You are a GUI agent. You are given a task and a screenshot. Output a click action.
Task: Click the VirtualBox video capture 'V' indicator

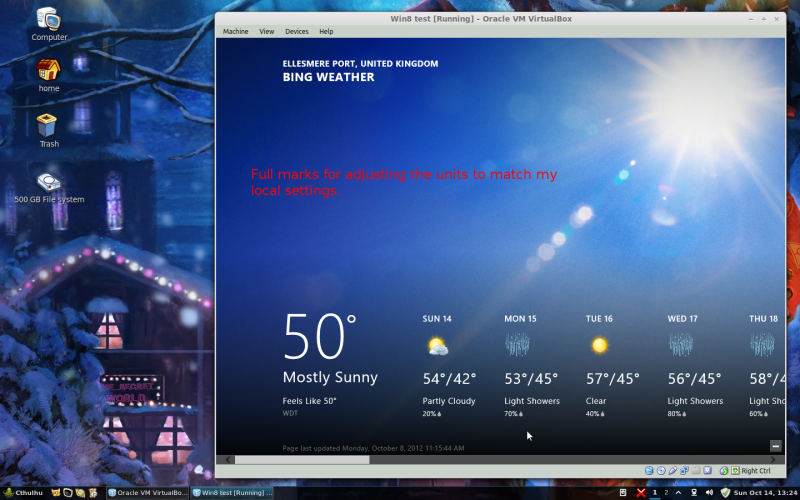[x=708, y=470]
